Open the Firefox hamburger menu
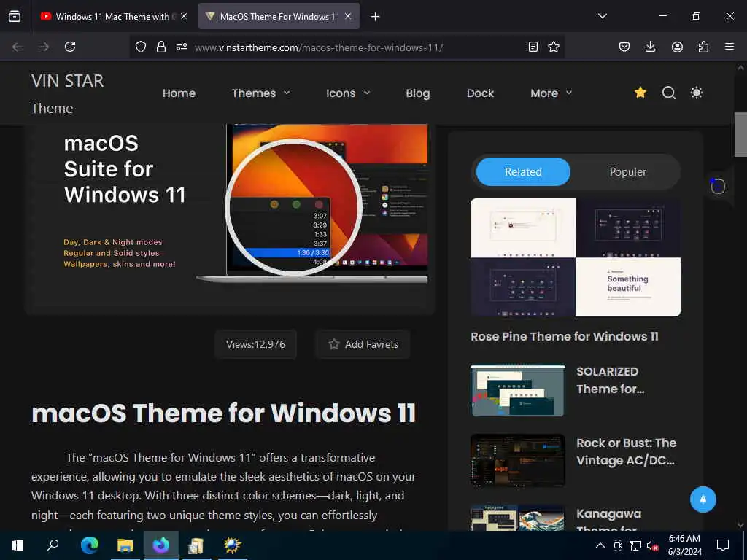The height and width of the screenshot is (560, 747). tap(729, 47)
